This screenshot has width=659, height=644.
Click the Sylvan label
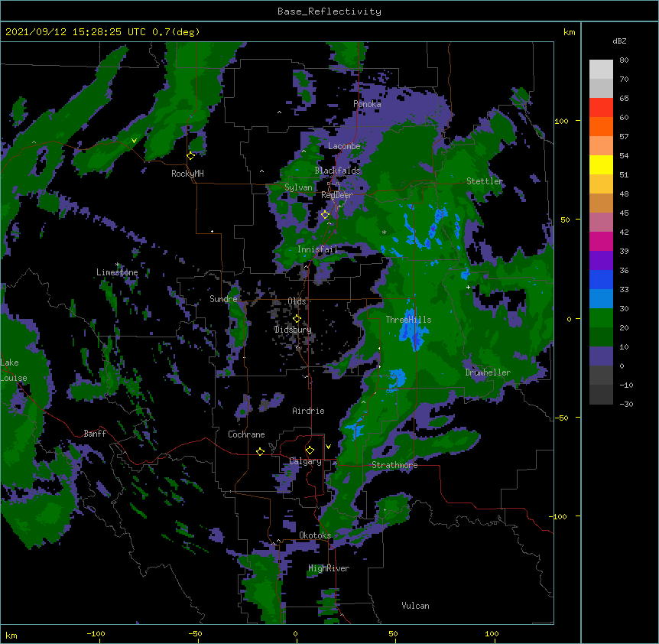click(x=298, y=187)
